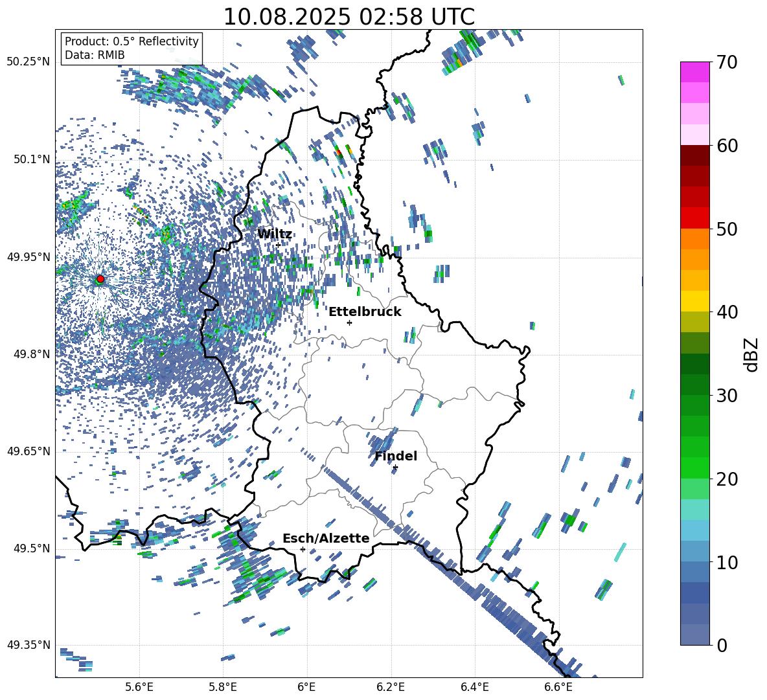Click the orange colorbar segment below 50
767x700 pixels.
(x=695, y=239)
